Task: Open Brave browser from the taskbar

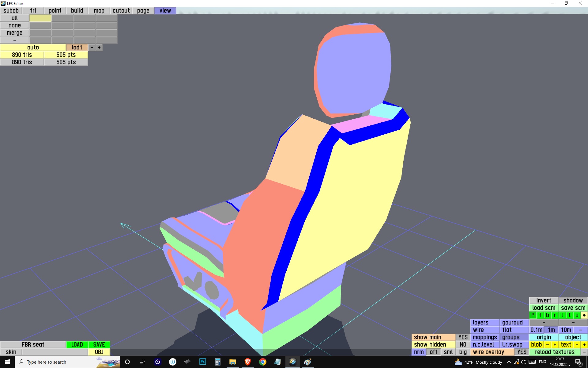Action: 247,362
